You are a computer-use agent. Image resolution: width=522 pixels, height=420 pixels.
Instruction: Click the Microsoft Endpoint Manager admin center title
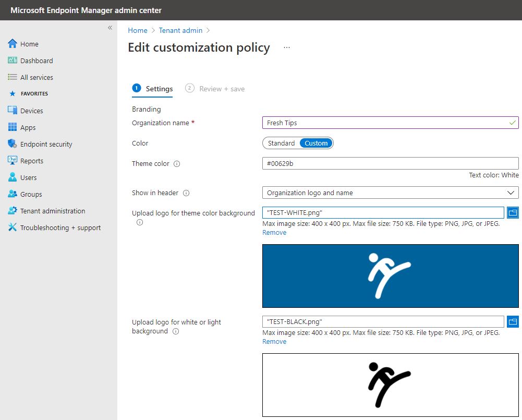click(x=86, y=10)
